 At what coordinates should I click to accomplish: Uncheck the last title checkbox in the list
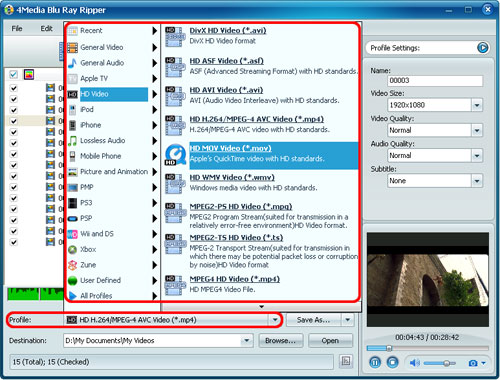[x=14, y=242]
